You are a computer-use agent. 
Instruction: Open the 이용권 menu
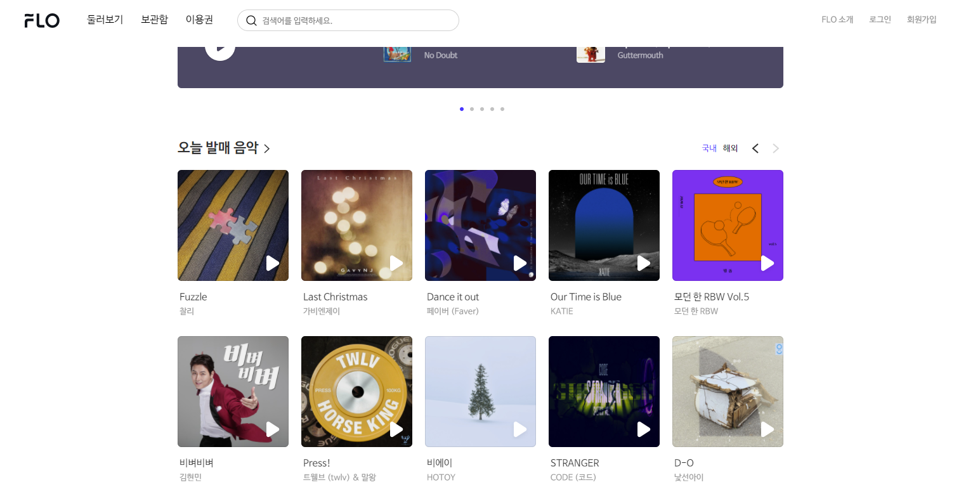pyautogui.click(x=199, y=20)
